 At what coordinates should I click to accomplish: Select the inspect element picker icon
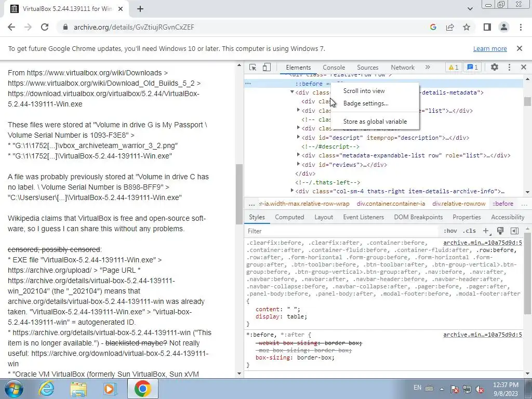point(252,67)
